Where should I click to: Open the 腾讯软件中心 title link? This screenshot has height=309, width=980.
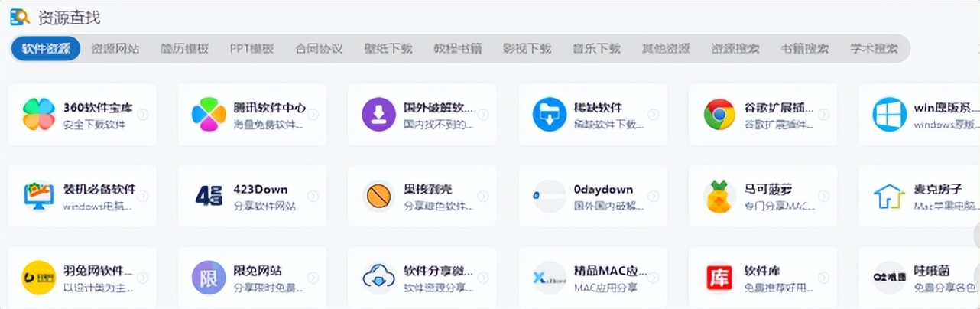(269, 108)
